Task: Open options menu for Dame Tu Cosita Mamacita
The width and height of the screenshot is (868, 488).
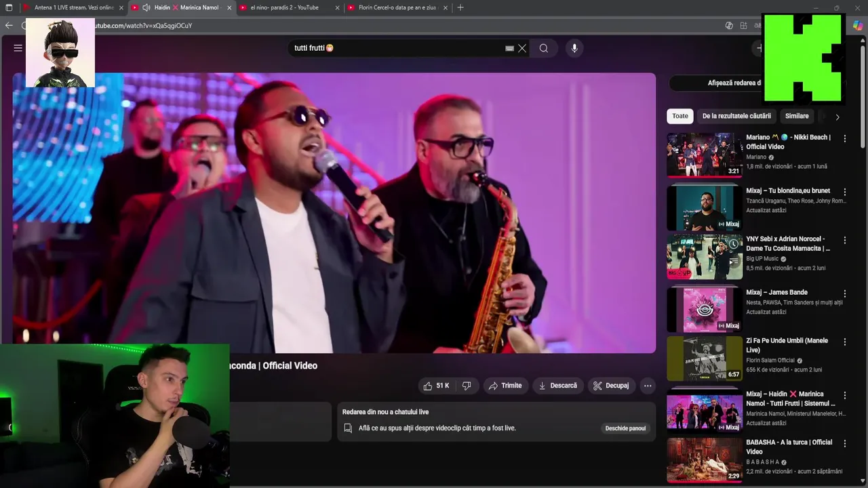Action: 845,240
